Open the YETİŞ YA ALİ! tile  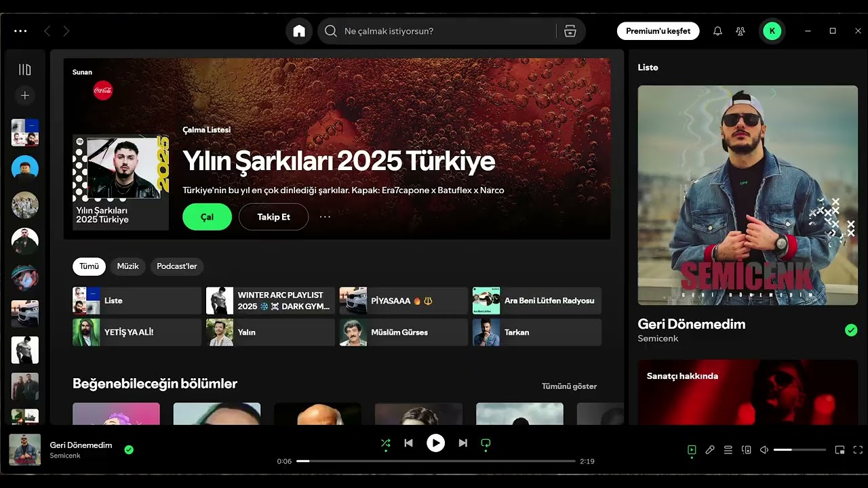click(137, 332)
